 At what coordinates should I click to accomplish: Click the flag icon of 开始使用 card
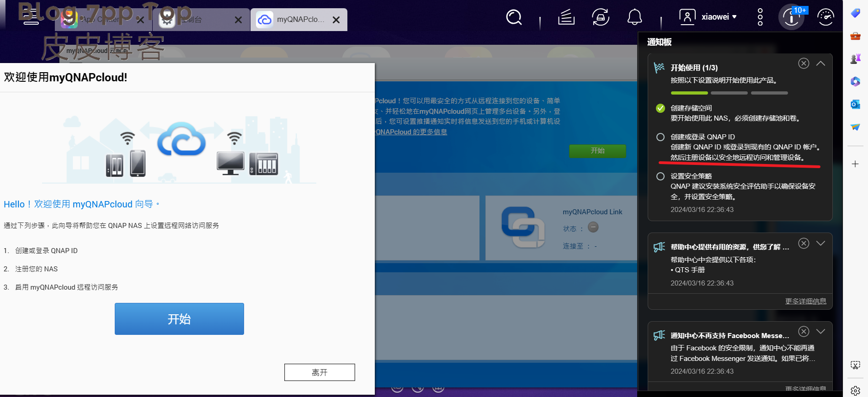[x=659, y=68]
